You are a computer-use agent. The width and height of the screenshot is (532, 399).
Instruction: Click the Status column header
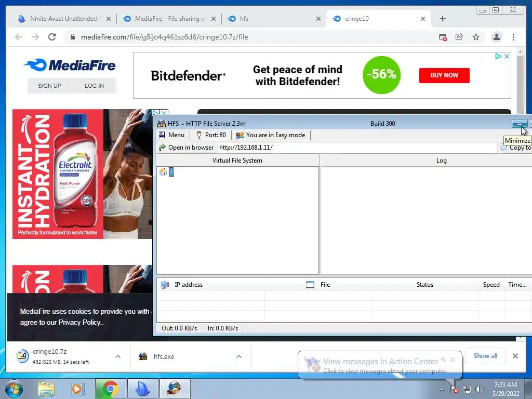(x=425, y=285)
